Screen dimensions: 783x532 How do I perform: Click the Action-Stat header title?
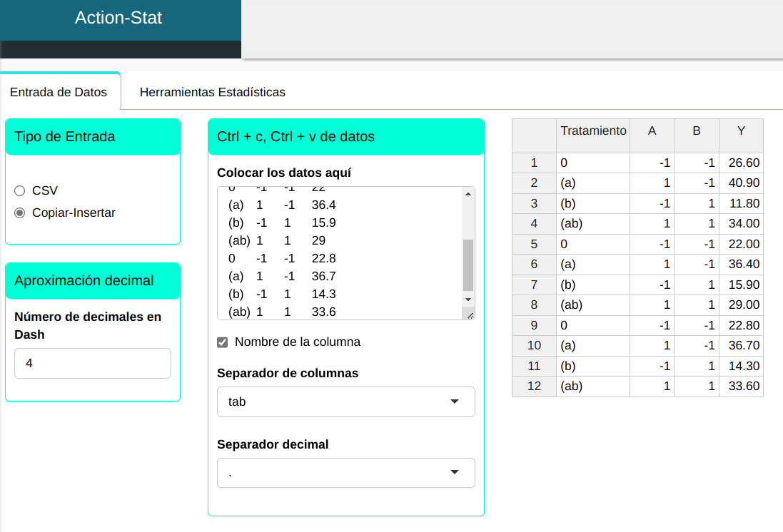click(118, 18)
